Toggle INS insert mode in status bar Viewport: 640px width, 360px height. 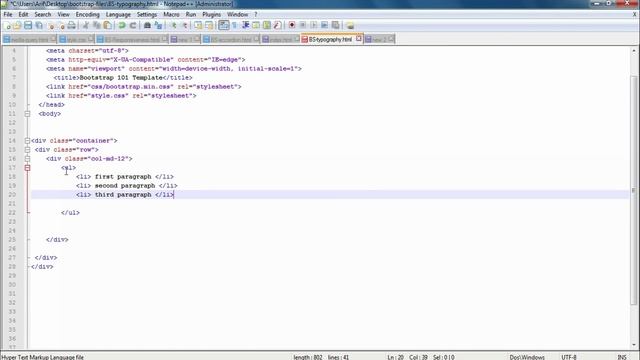pos(622,357)
